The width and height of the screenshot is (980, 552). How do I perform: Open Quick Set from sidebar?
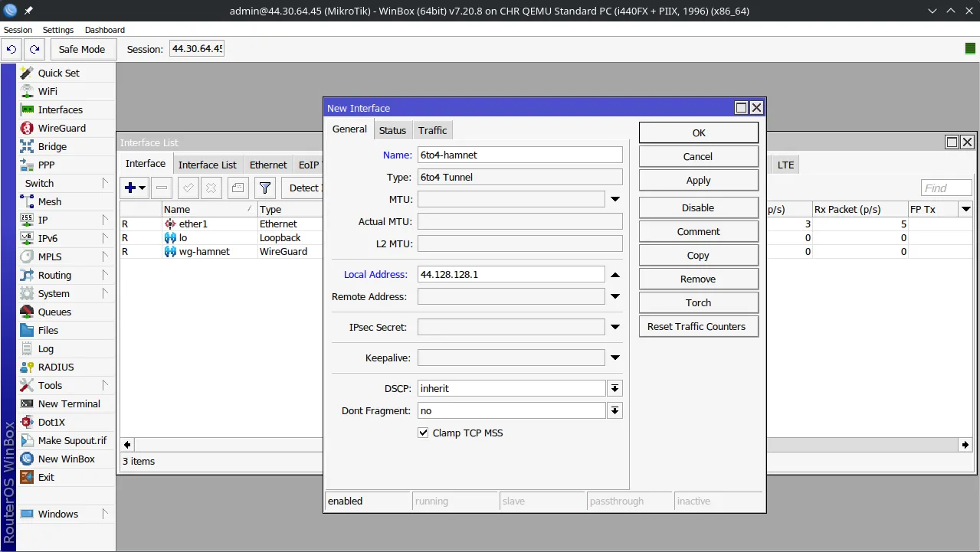pyautogui.click(x=58, y=73)
